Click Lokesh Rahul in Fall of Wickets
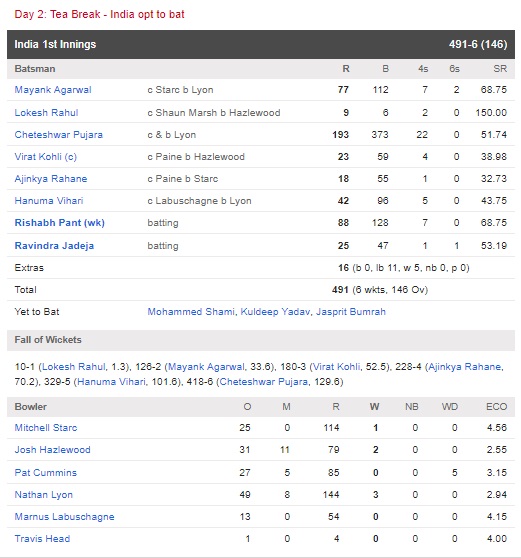 (74, 367)
